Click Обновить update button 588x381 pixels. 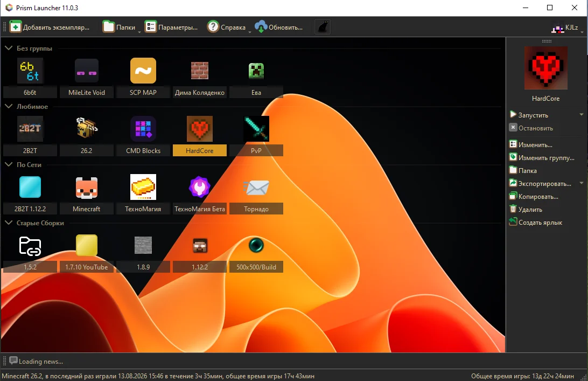coord(278,27)
